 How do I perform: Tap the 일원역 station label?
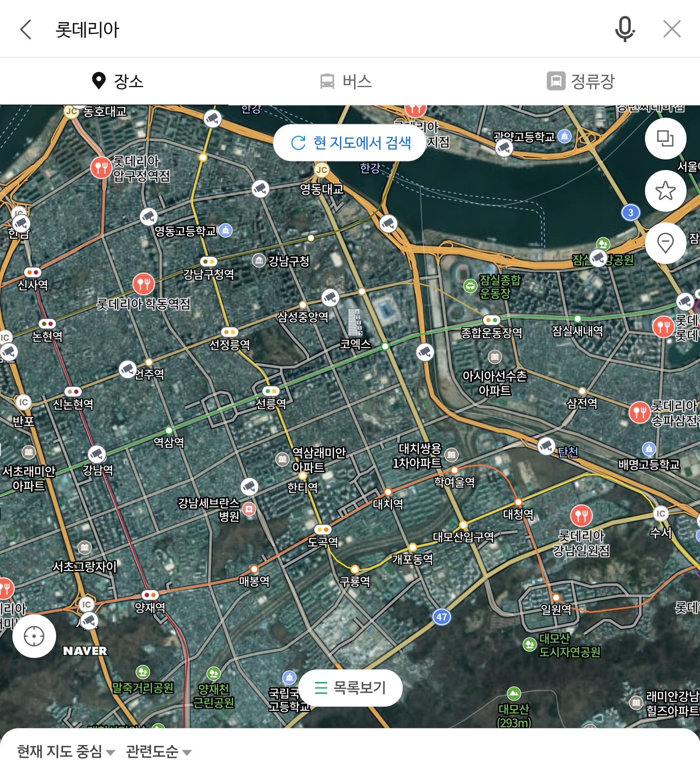click(556, 609)
